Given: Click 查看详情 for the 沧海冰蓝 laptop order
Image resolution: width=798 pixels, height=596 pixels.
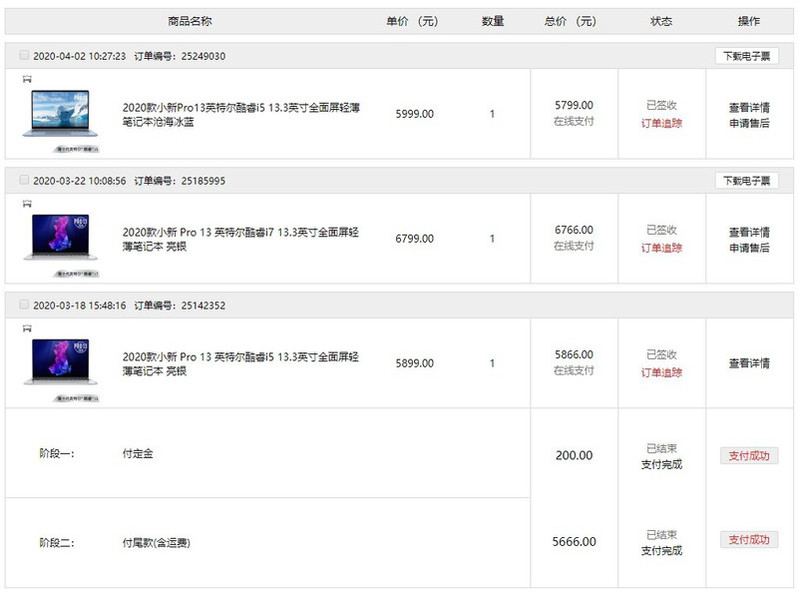Looking at the screenshot, I should tap(749, 107).
